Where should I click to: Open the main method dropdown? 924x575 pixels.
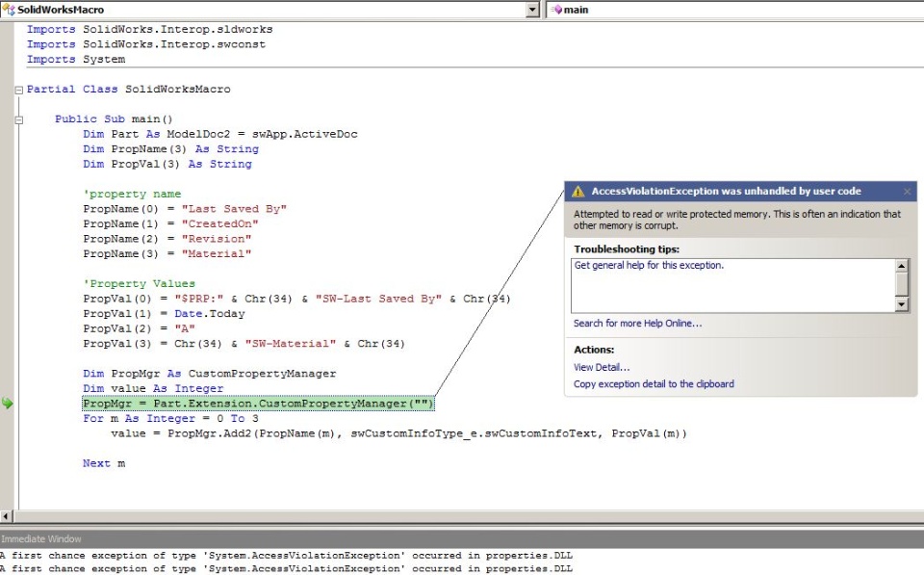coord(735,10)
